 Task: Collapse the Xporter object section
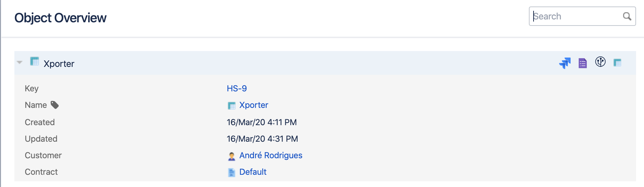(20, 63)
